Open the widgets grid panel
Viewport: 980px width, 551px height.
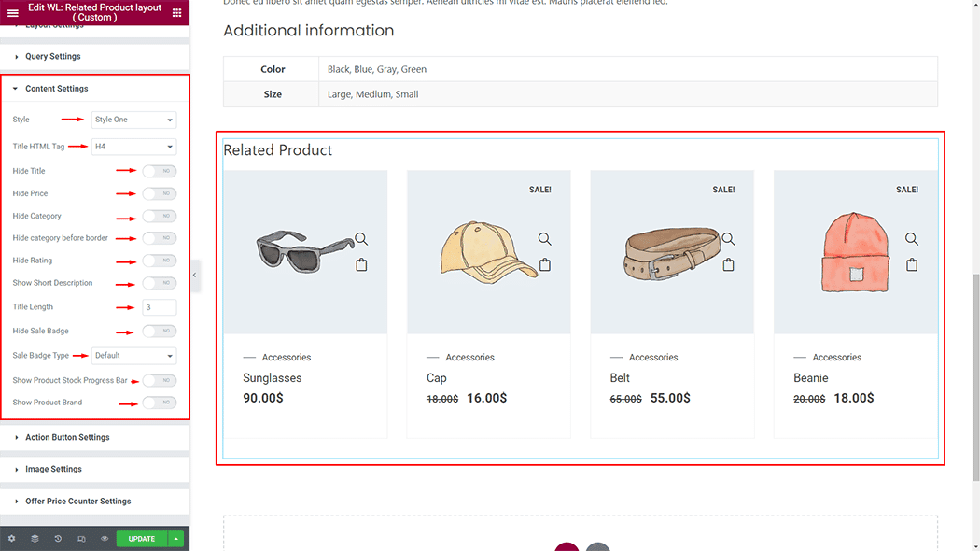[176, 13]
